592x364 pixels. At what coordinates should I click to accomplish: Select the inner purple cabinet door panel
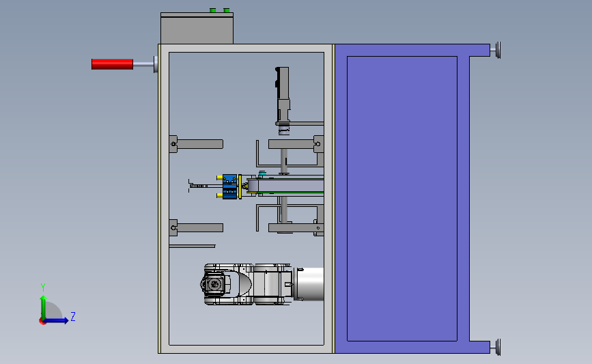click(402, 199)
